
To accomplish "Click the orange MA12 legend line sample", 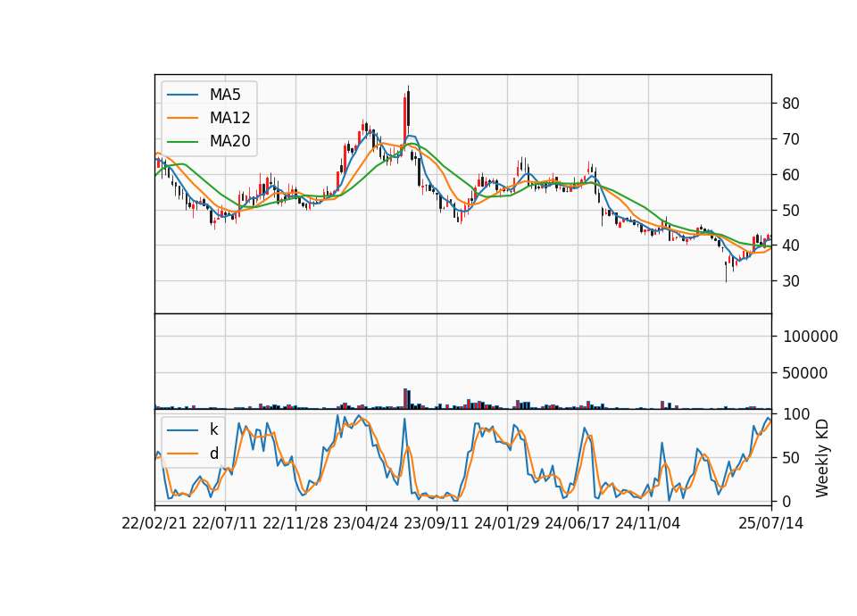I will click(182, 118).
